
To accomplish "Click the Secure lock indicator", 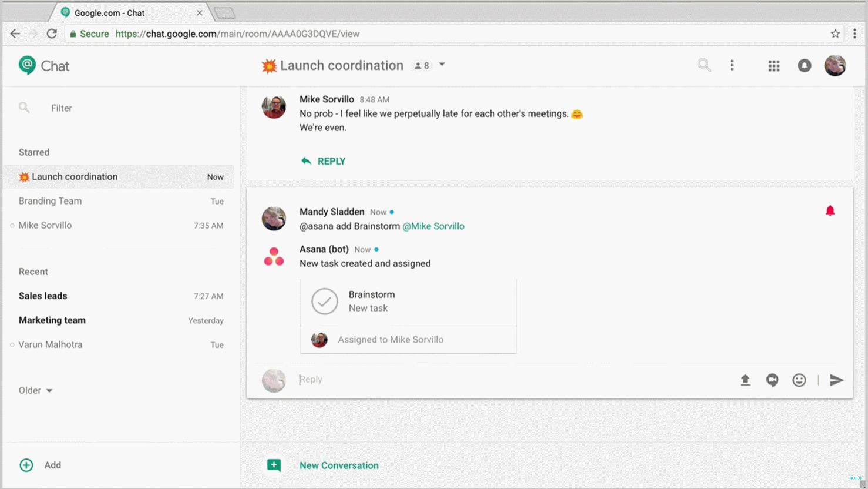I will (x=89, y=34).
